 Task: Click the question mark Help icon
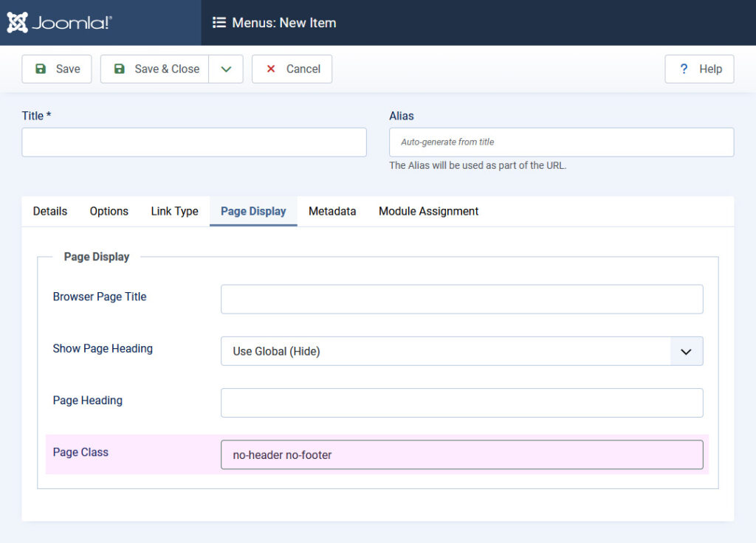[x=684, y=69]
